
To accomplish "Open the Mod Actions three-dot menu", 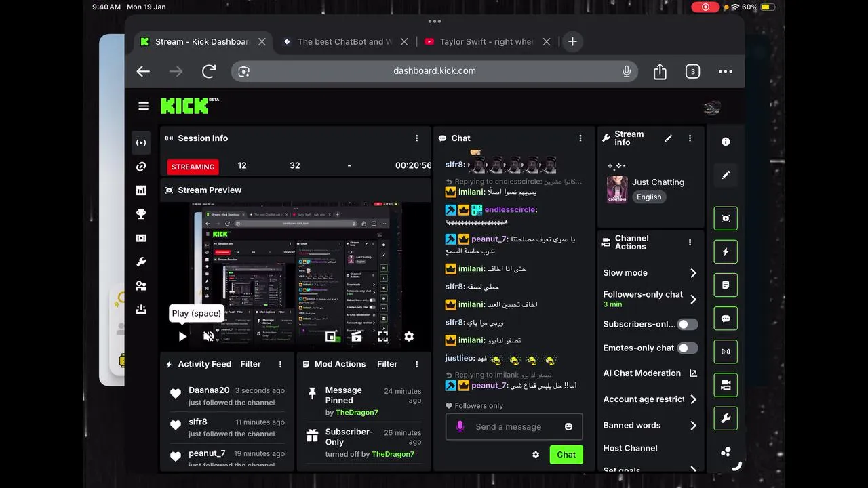I will pyautogui.click(x=416, y=364).
